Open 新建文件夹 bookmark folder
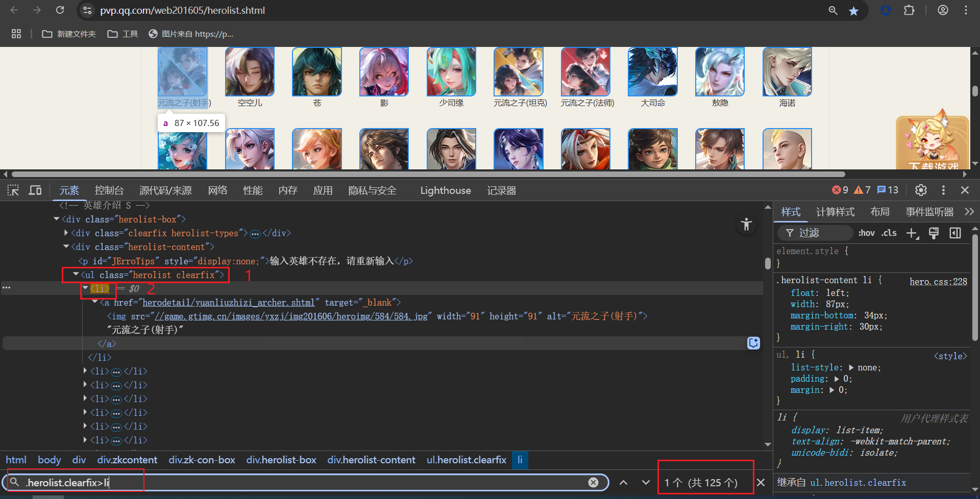 [69, 34]
